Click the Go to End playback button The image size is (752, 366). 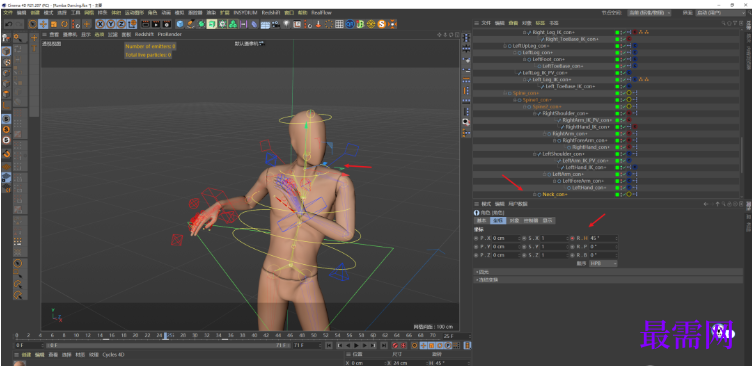point(384,345)
